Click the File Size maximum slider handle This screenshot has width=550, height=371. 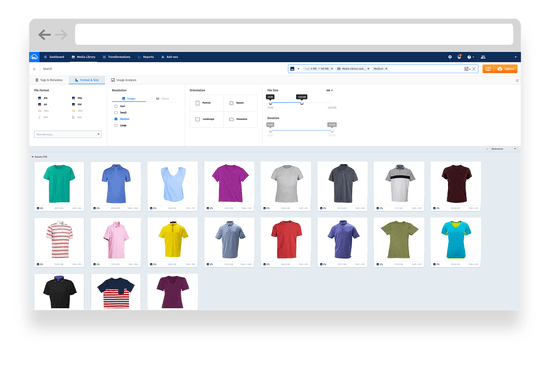pyautogui.click(x=302, y=103)
